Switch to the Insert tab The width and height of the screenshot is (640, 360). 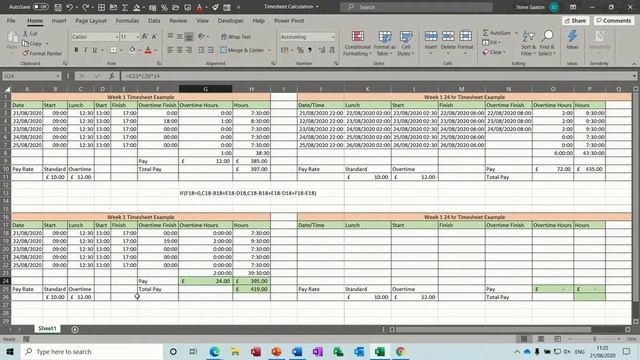click(59, 20)
